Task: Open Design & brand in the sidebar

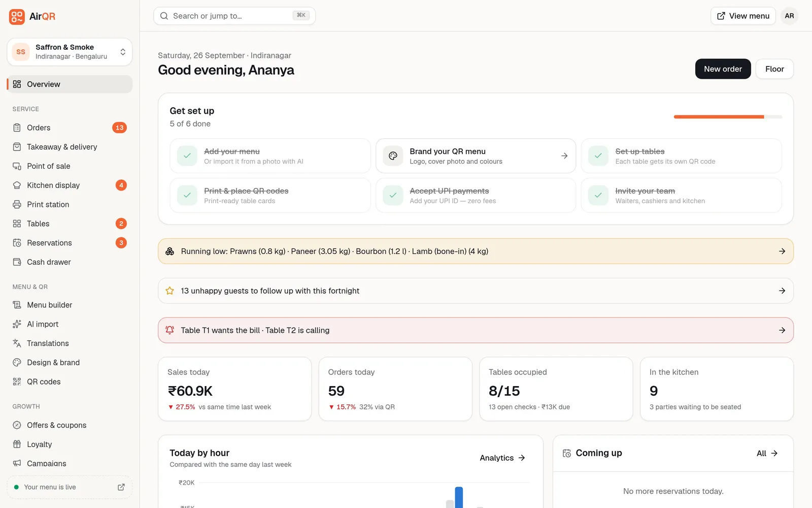Action: click(70, 362)
